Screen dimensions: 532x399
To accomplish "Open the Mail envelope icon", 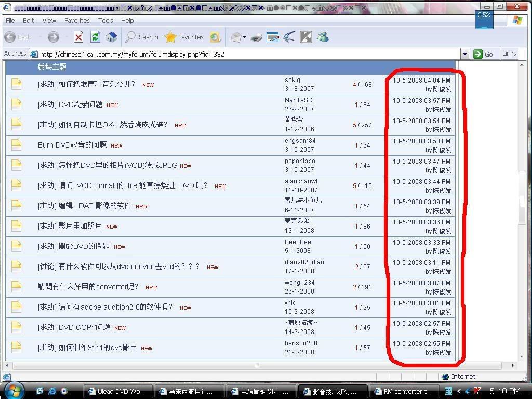I will click(236, 37).
